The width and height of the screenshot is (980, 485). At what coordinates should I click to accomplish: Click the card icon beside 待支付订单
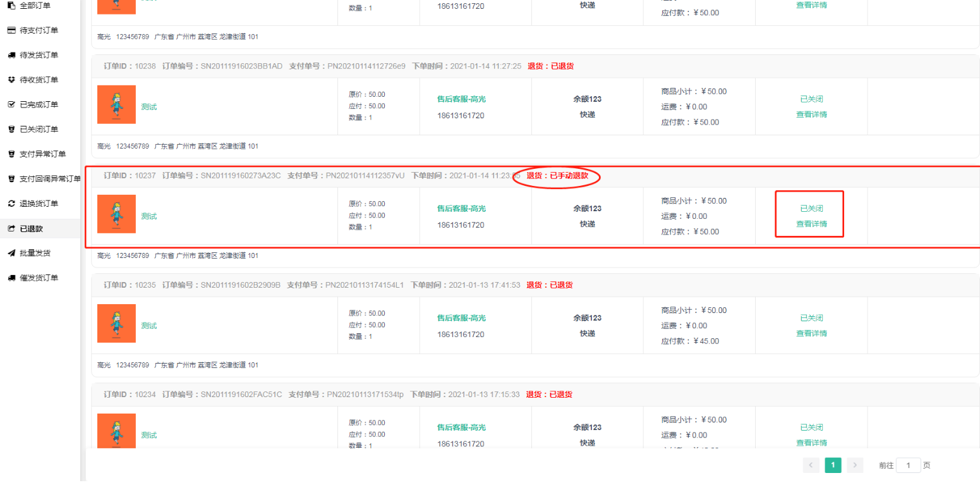tap(11, 30)
